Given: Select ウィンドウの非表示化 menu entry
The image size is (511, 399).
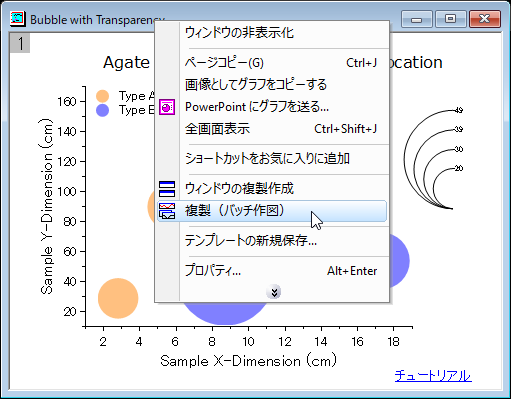Looking at the screenshot, I should pos(273,33).
